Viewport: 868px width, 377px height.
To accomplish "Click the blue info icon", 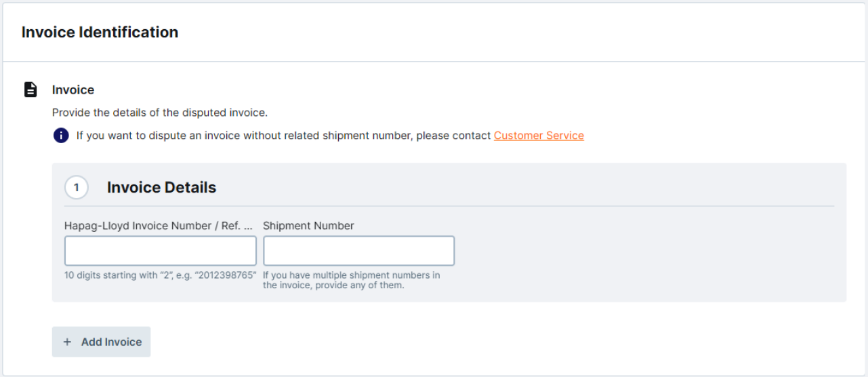I will (61, 136).
